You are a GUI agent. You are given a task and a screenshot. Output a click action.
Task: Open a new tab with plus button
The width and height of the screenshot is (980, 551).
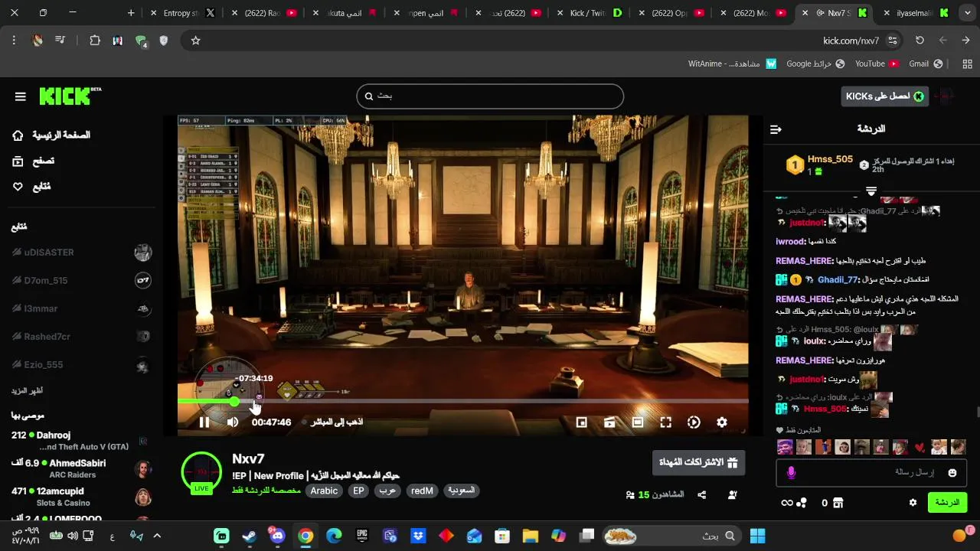point(131,13)
